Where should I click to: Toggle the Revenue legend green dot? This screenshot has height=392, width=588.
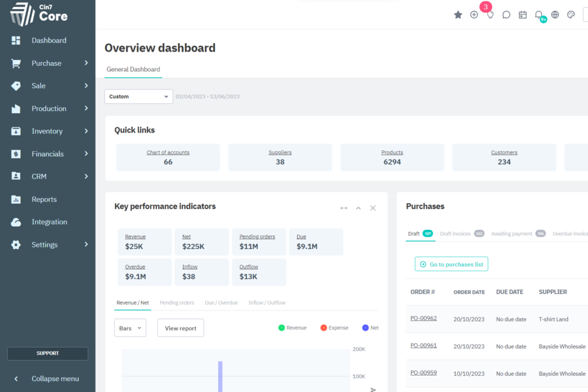(x=282, y=328)
